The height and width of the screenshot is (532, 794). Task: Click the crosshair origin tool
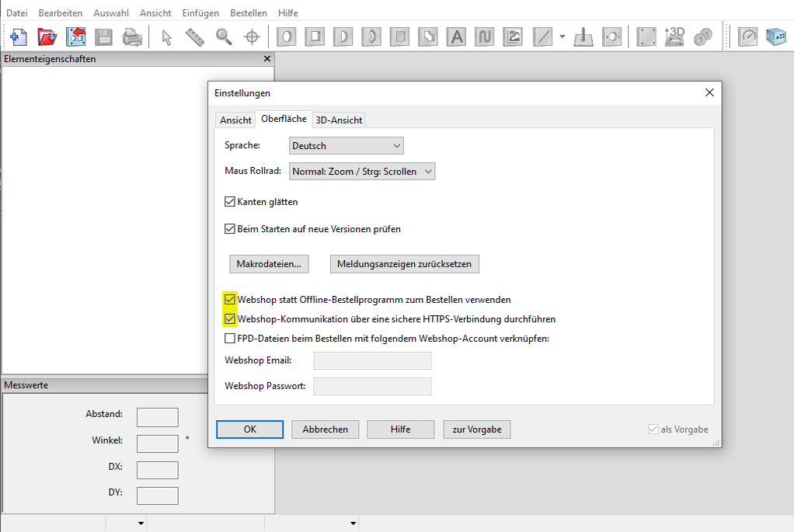coord(252,37)
